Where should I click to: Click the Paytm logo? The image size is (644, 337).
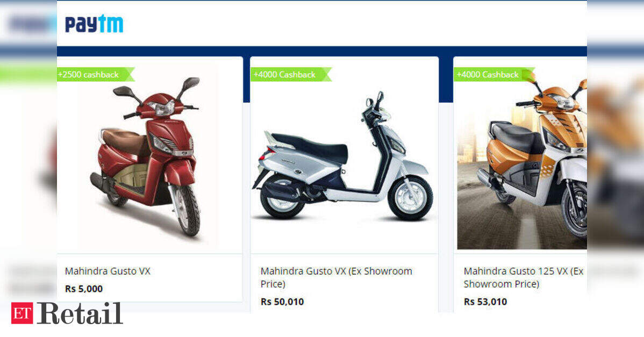[94, 24]
